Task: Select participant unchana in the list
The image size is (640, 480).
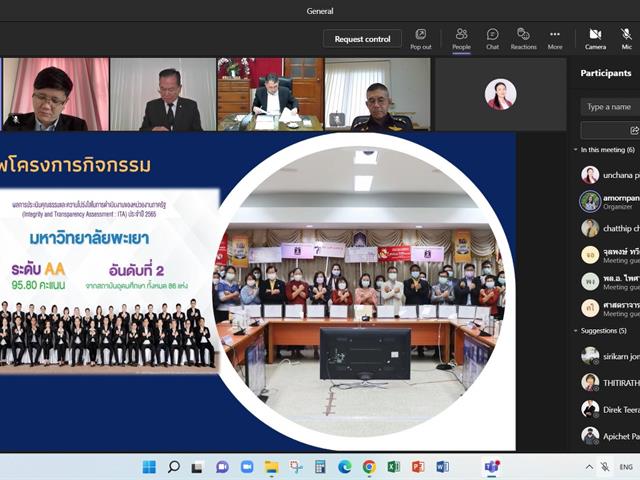Action: (x=610, y=175)
